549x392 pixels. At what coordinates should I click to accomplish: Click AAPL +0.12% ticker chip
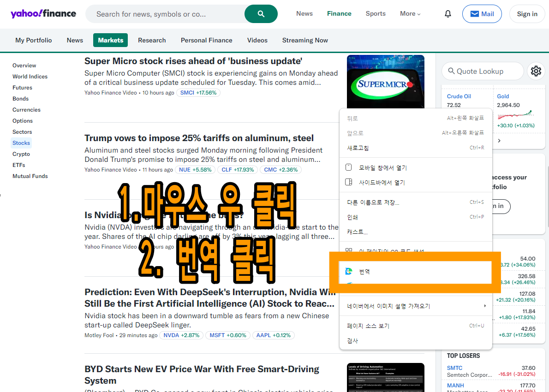(x=273, y=335)
